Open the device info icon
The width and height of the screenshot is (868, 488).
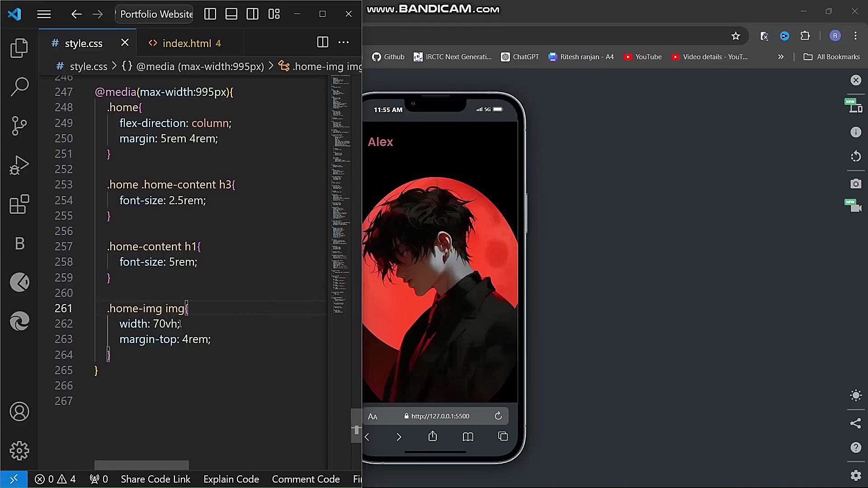(856, 132)
